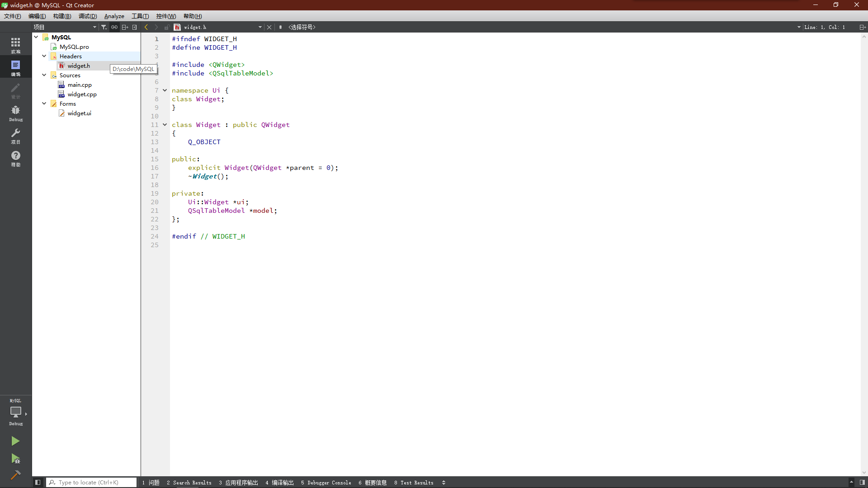
Task: Open the Help mode question mark
Action: coord(16,158)
